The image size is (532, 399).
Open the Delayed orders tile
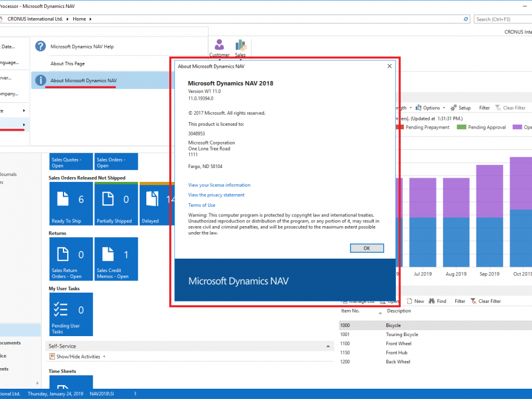157,204
